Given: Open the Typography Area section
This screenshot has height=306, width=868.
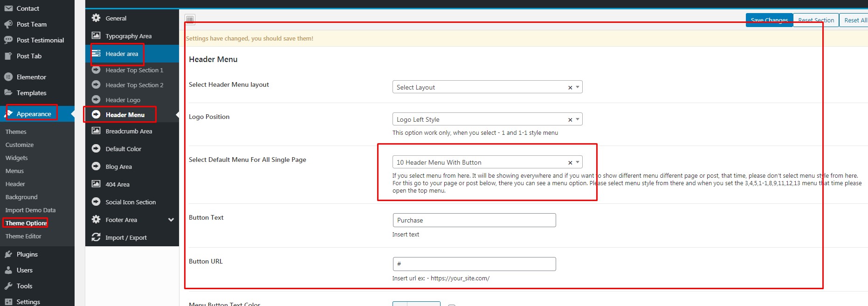Looking at the screenshot, I should [x=132, y=36].
